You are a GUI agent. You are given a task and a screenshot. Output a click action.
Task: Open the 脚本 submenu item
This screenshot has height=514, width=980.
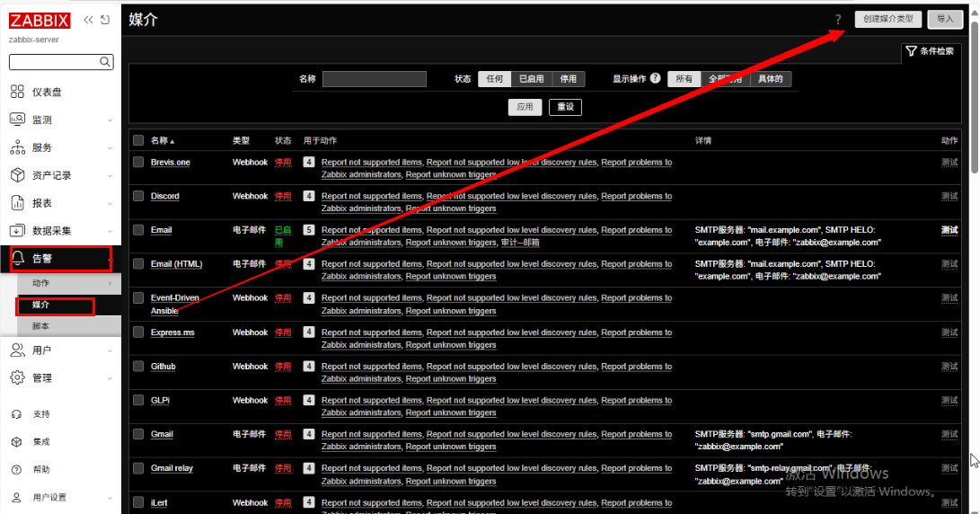point(41,326)
